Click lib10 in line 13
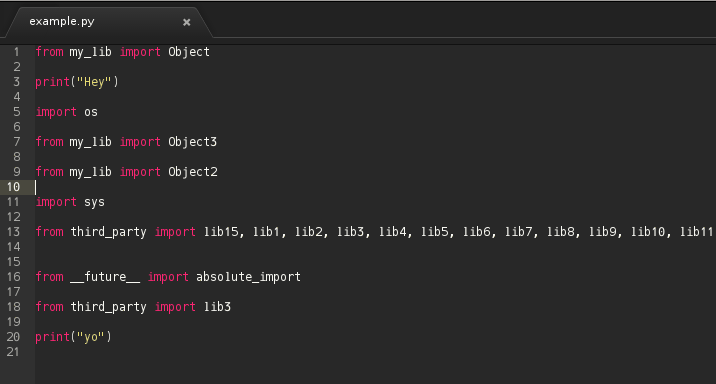Screen dimensions: 716x384 [648, 232]
